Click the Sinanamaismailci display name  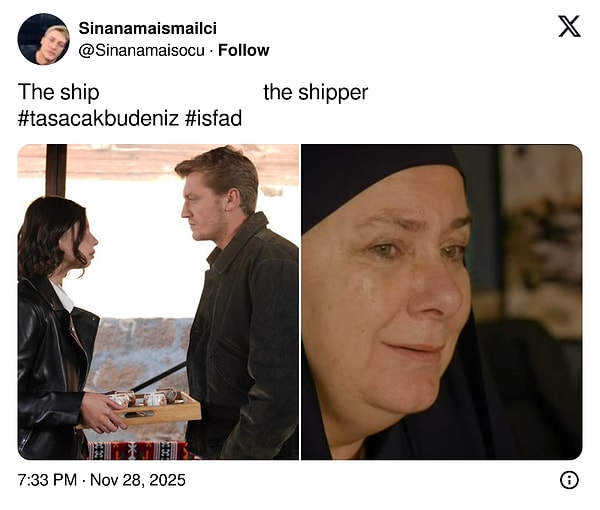point(147,28)
